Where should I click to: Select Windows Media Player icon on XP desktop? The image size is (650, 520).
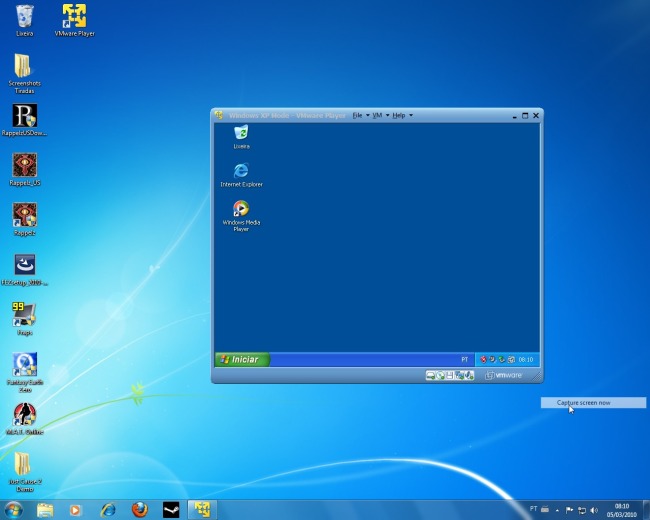(241, 216)
